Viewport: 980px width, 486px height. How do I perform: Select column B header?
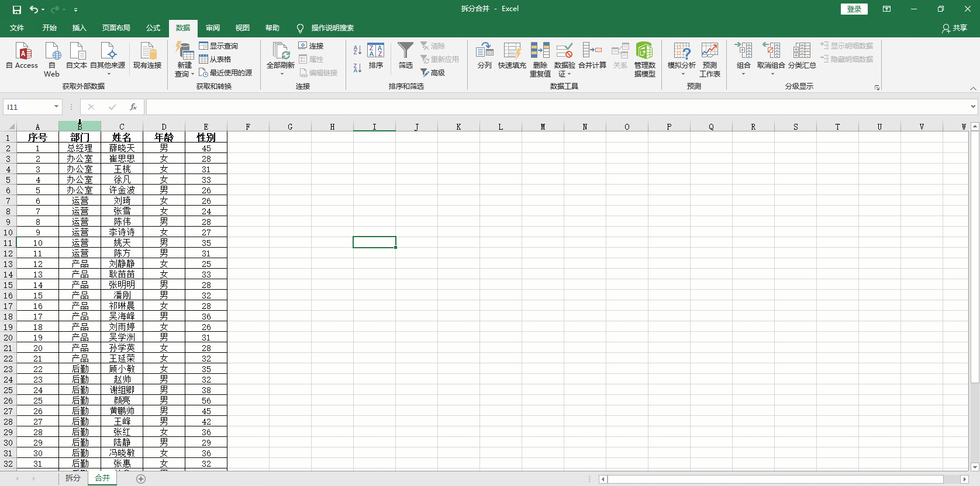click(x=80, y=126)
